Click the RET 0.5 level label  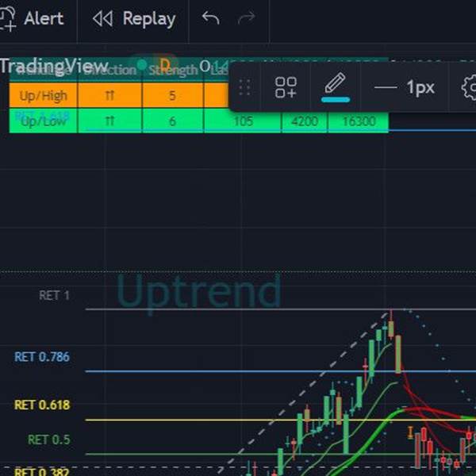(49, 440)
